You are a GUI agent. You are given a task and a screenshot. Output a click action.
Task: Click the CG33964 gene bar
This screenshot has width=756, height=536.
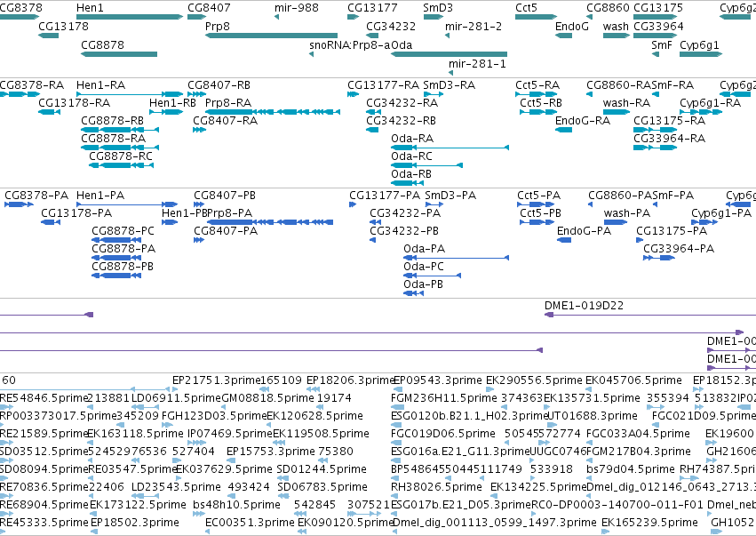[656, 36]
